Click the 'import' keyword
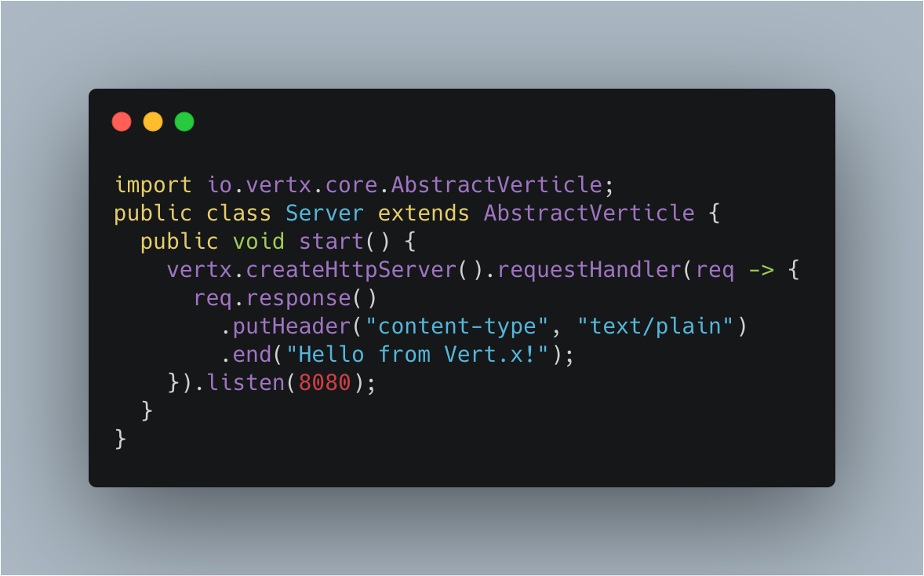 click(x=153, y=185)
